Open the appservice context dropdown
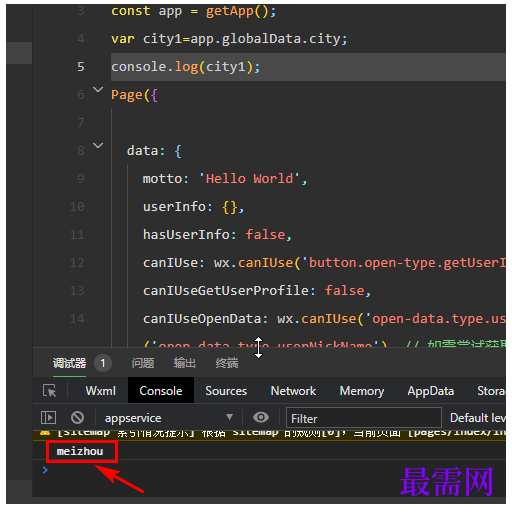 click(169, 418)
